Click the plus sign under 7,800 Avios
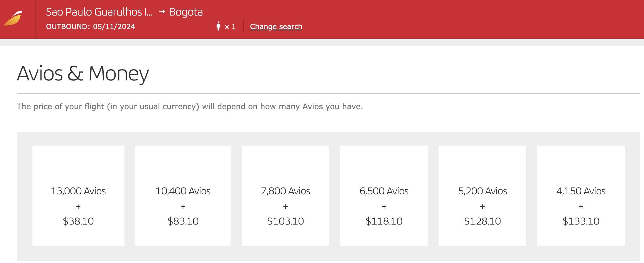This screenshot has height=263, width=644. [285, 207]
